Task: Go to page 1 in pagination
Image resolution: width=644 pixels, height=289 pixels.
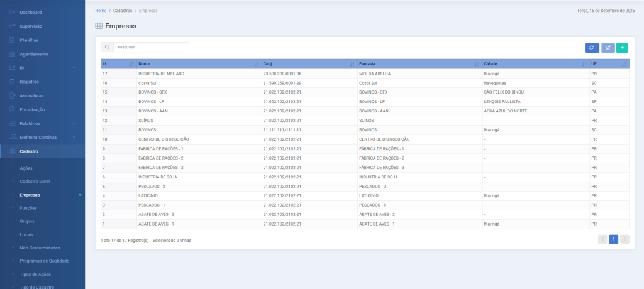Action: coord(613,239)
